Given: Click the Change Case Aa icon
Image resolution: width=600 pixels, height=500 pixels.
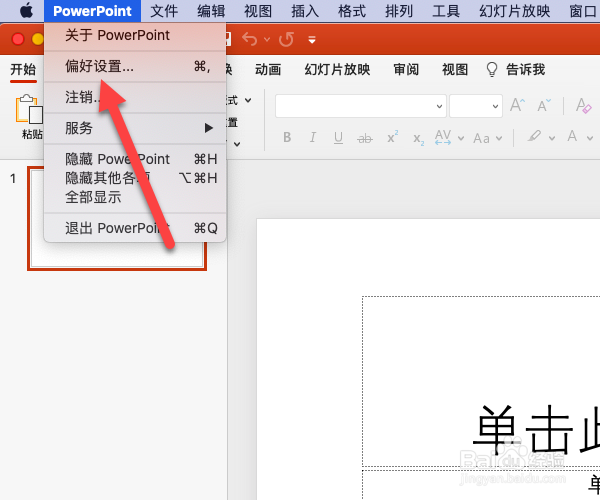Looking at the screenshot, I should (x=481, y=138).
